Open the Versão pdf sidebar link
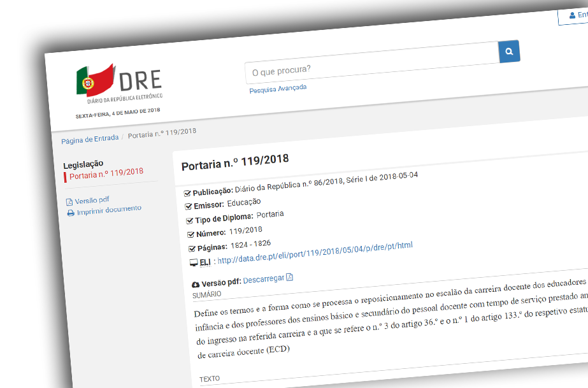Screen dimensions: 588x388 [x=92, y=200]
